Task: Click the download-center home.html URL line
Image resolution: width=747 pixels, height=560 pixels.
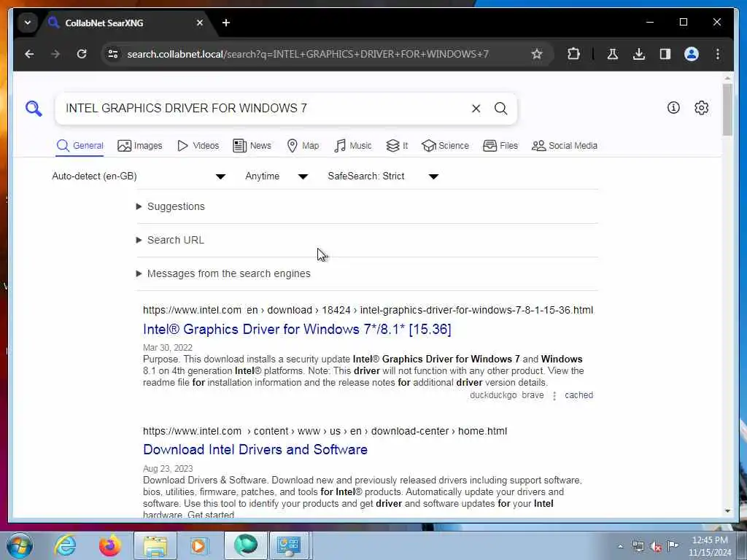Action: point(325,431)
